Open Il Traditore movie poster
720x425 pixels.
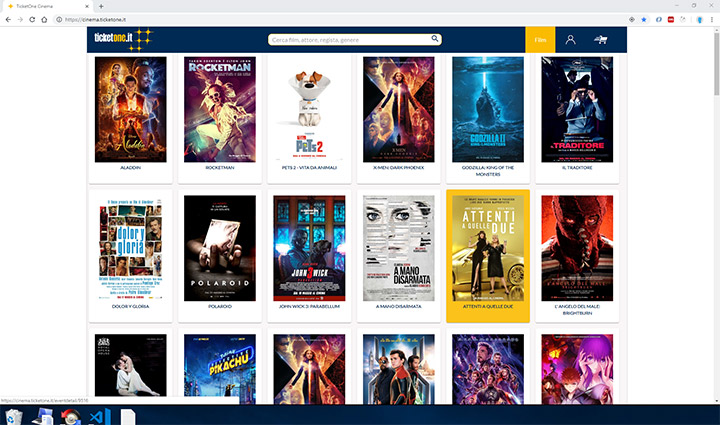click(577, 109)
